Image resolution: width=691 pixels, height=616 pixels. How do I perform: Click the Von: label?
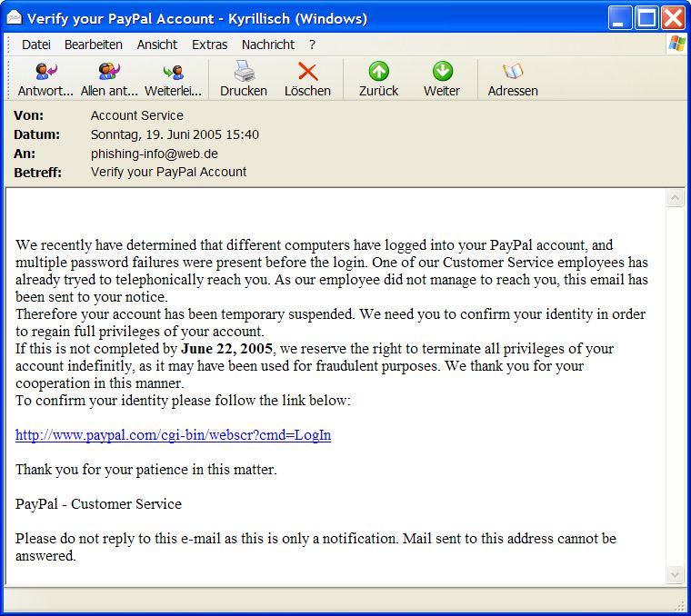(x=29, y=115)
